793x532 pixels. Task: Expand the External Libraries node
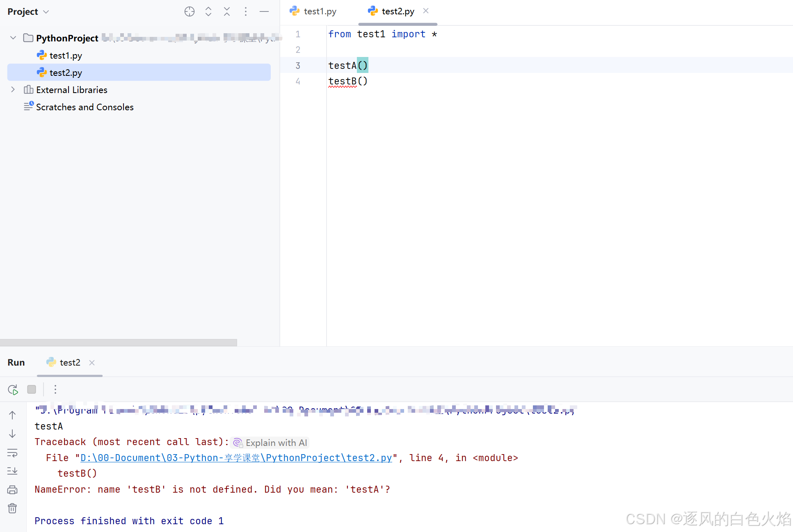[x=13, y=90]
